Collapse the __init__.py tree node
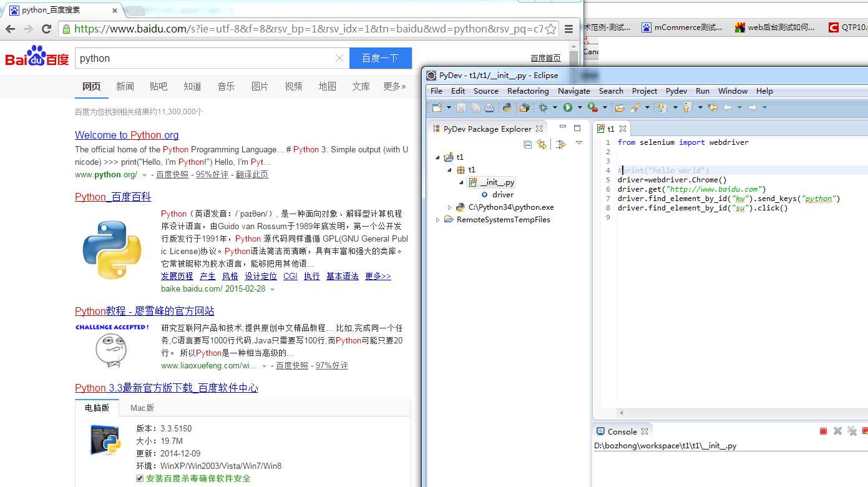 [x=461, y=182]
